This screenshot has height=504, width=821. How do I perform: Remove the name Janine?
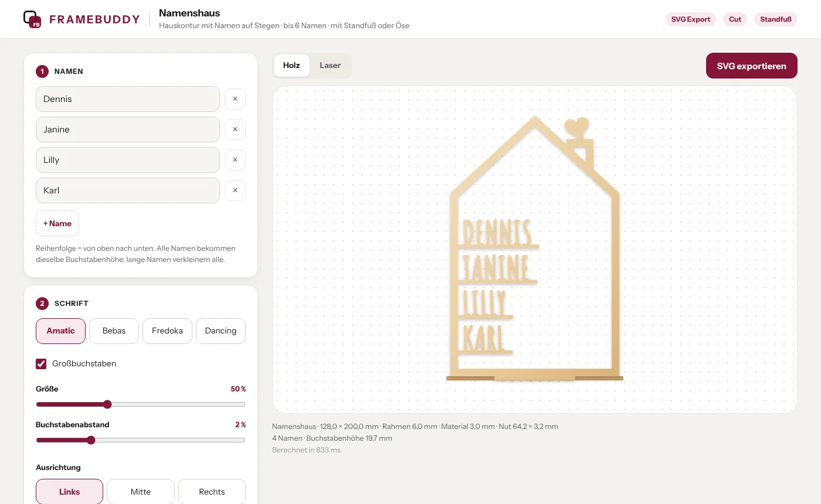[x=235, y=130]
